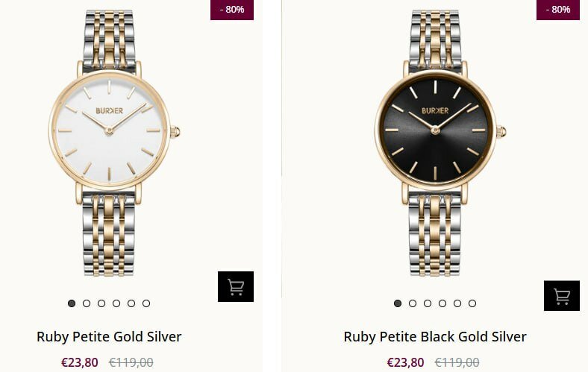Select third image dot for Gold Silver watch
The width and height of the screenshot is (588, 372).
(x=101, y=303)
